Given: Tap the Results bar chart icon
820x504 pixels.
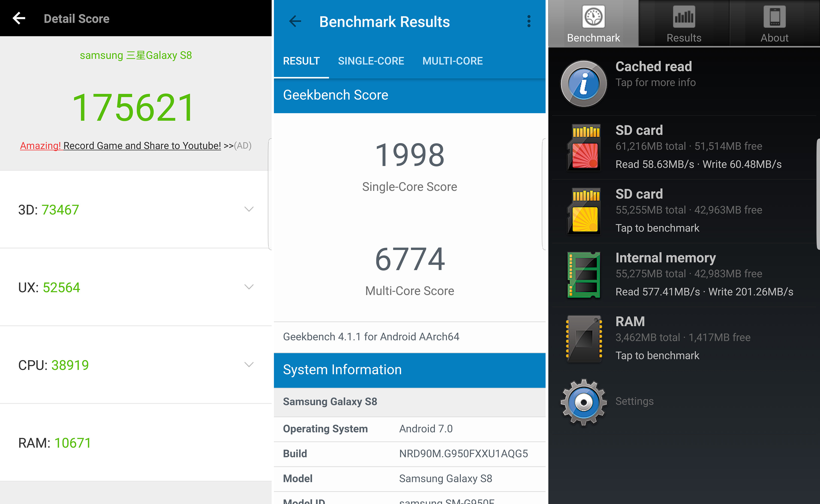Looking at the screenshot, I should point(684,17).
